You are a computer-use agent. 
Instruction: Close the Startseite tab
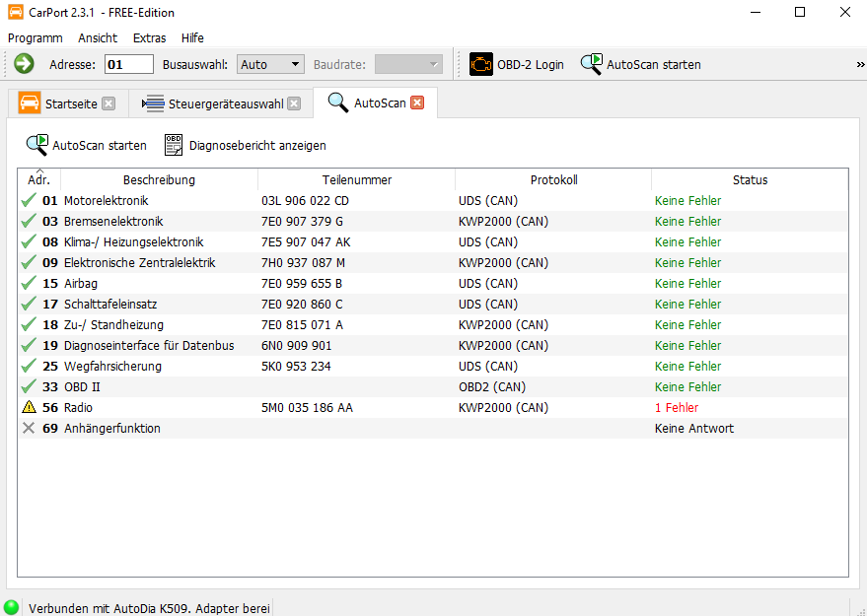108,103
